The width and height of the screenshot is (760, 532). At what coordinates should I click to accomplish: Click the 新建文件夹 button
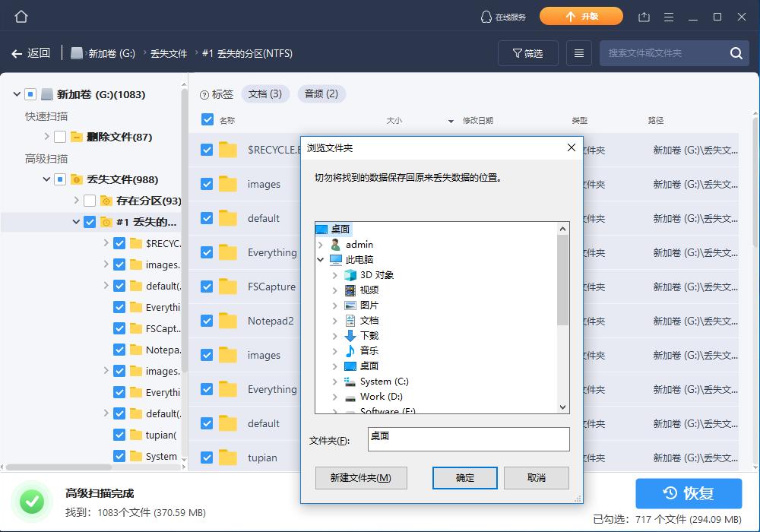coord(361,478)
